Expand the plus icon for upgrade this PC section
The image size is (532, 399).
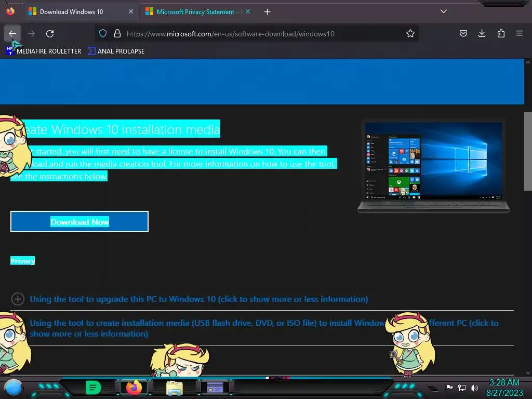(18, 299)
